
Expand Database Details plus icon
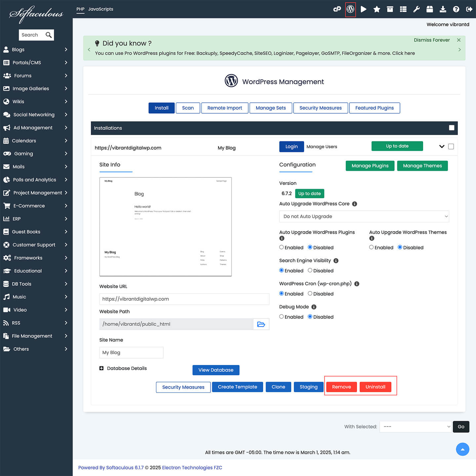click(101, 368)
